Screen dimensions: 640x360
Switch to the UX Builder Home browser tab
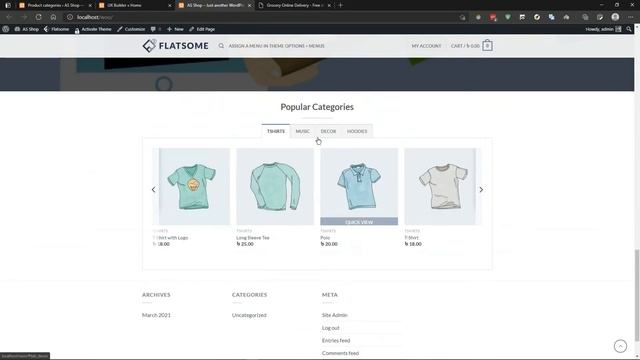pyautogui.click(x=135, y=5)
